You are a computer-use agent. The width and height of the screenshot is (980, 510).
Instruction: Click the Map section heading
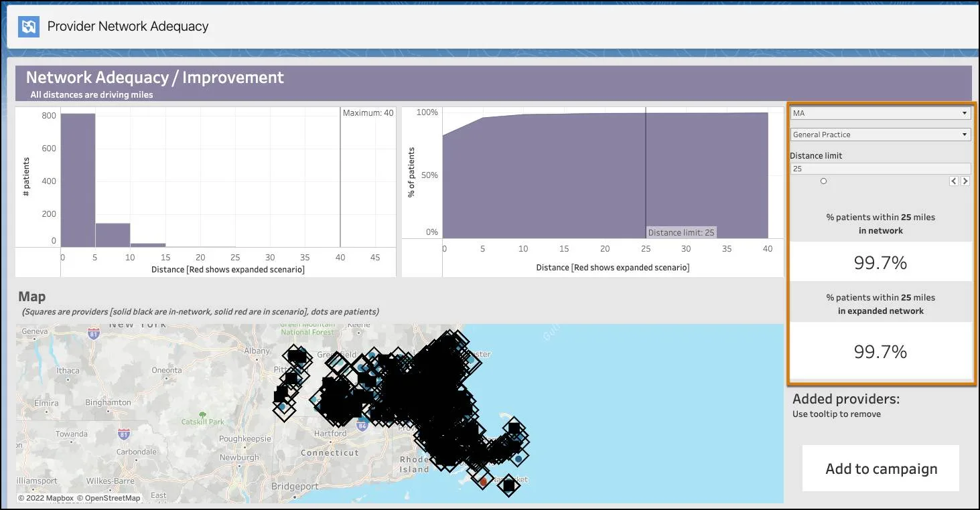coord(32,296)
